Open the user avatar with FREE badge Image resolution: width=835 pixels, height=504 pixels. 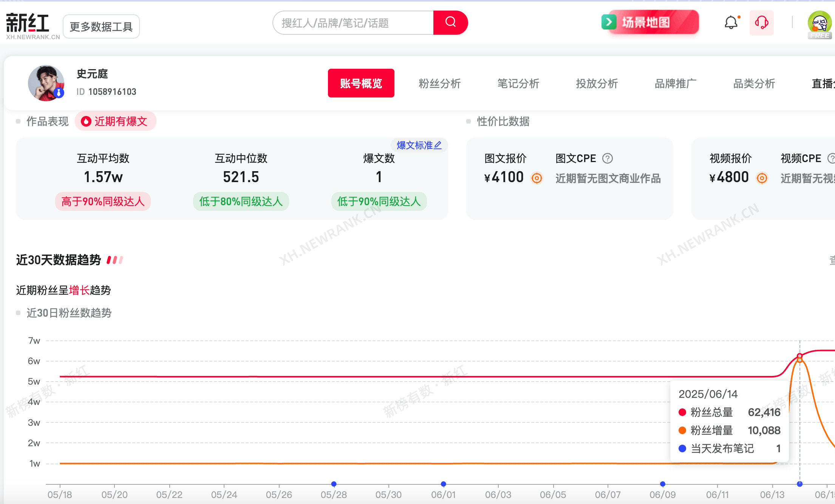[820, 25]
